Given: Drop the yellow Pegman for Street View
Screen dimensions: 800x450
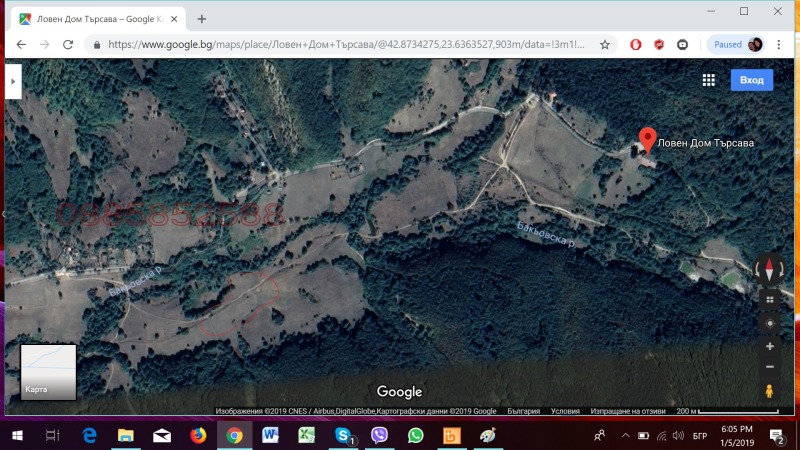Looking at the screenshot, I should [x=769, y=391].
